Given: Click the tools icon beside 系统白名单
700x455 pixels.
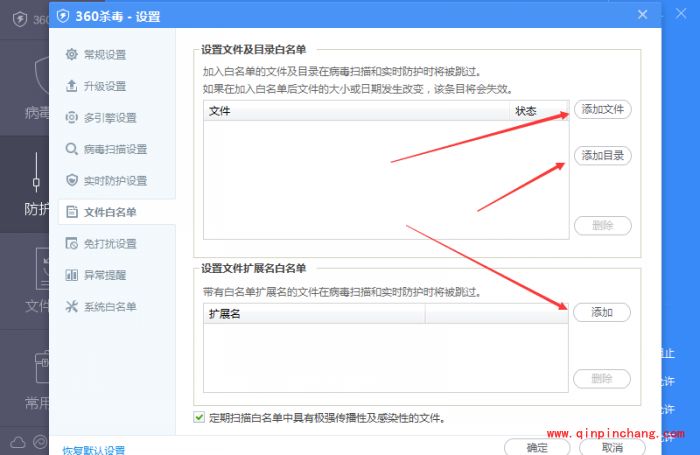Looking at the screenshot, I should 71,306.
